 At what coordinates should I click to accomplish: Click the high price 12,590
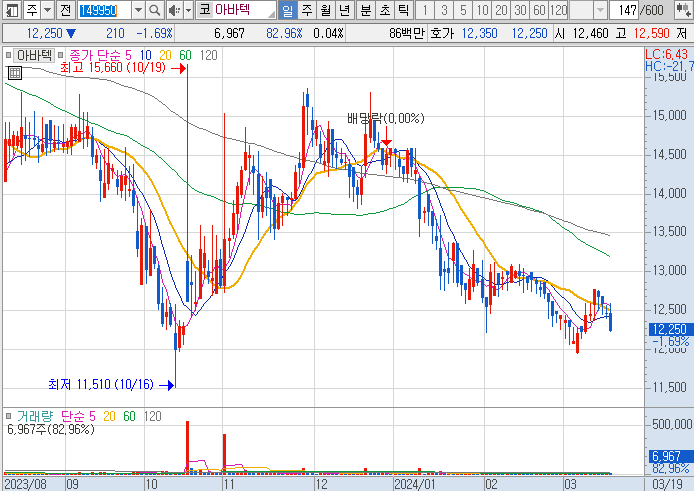click(x=652, y=33)
